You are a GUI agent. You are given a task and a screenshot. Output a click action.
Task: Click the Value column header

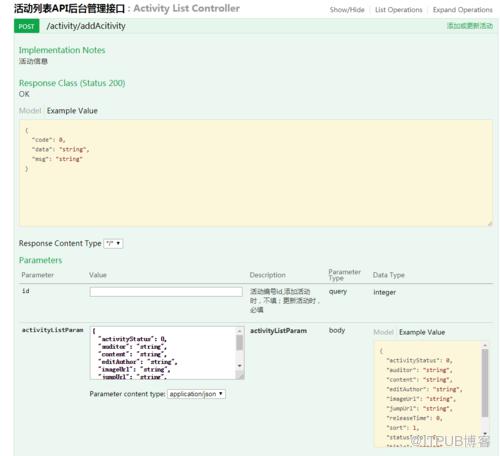click(98, 275)
